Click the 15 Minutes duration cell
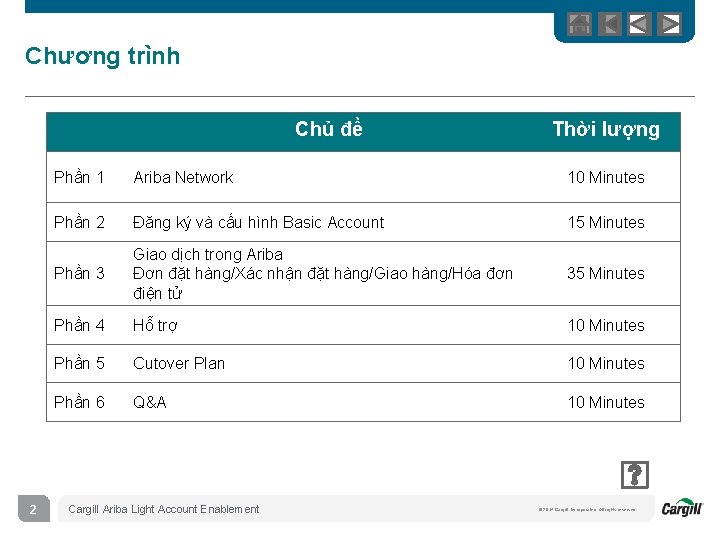 (606, 222)
